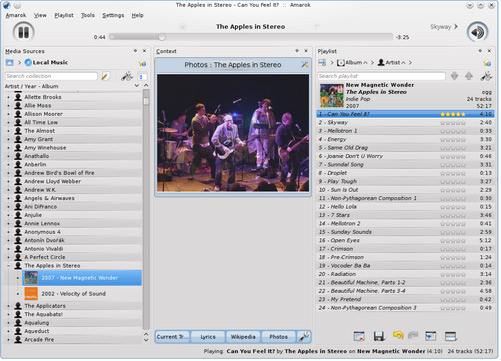The height and width of the screenshot is (361, 501).
Task: Close the Media Sources panel
Action: (x=144, y=51)
